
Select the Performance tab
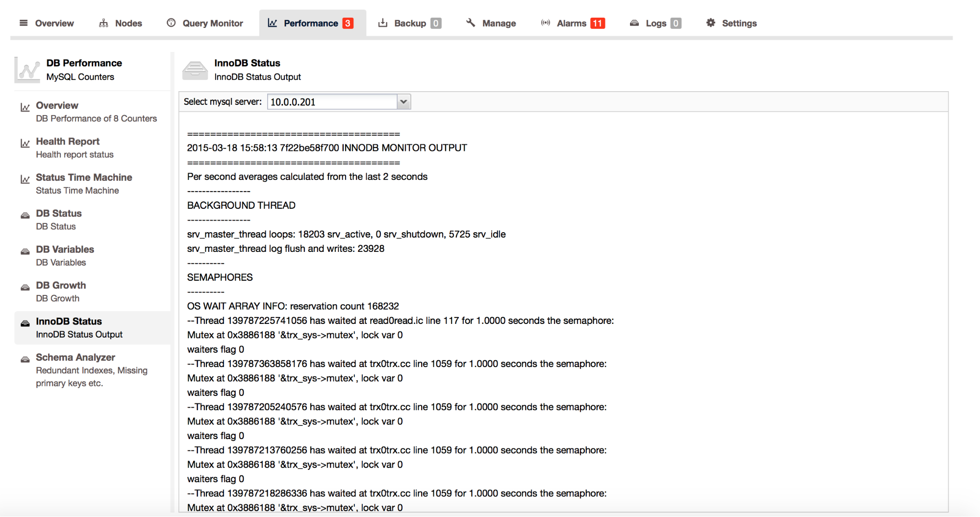click(x=312, y=23)
